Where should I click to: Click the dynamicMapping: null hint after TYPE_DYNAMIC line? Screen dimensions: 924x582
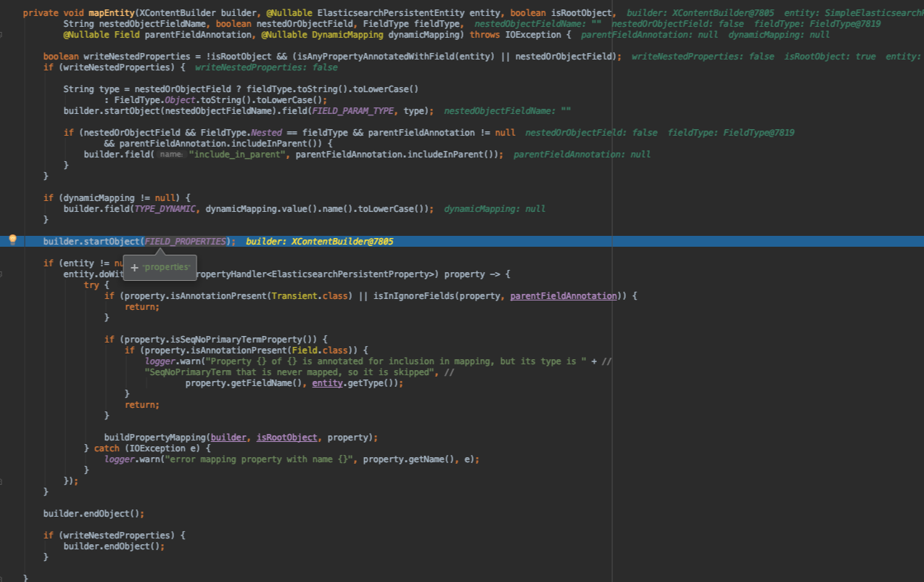tap(495, 209)
